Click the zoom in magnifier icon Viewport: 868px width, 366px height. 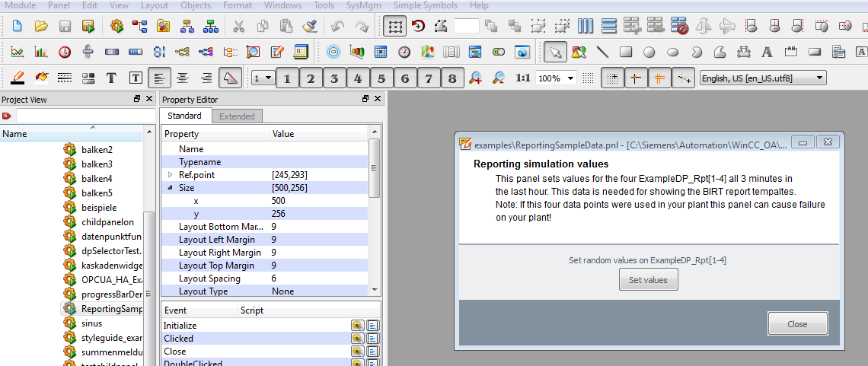[x=475, y=78]
